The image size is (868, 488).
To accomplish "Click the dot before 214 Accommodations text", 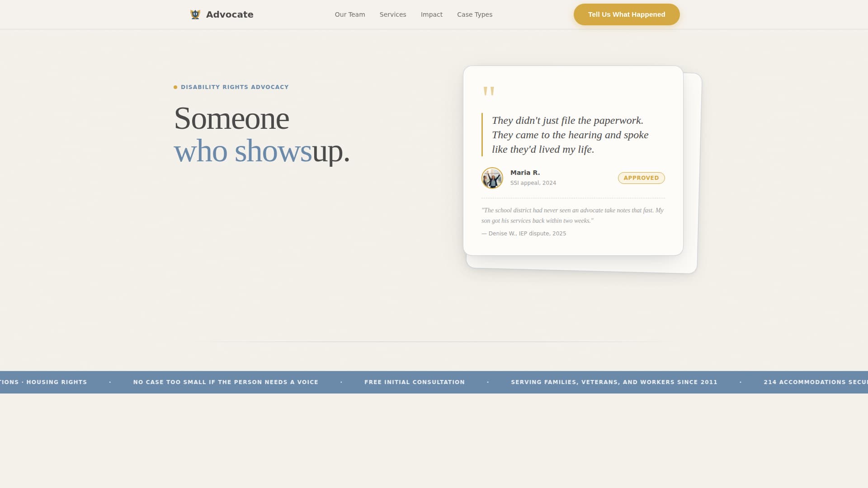I will tap(741, 382).
